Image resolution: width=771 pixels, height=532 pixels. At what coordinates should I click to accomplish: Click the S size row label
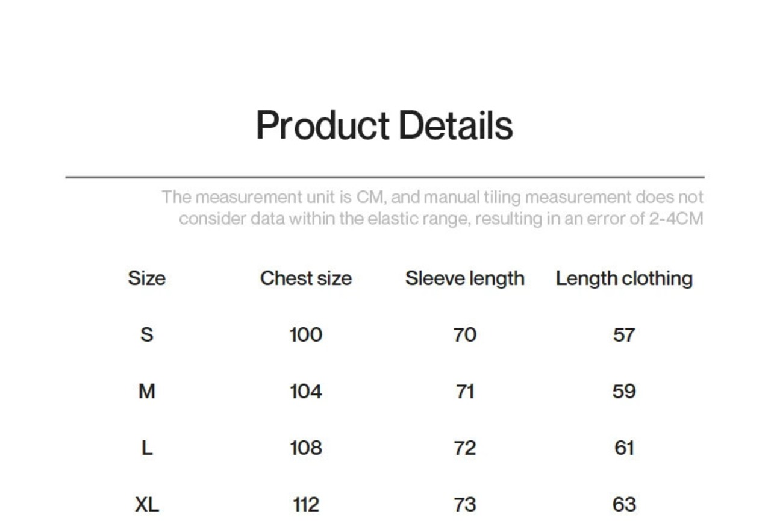146,334
